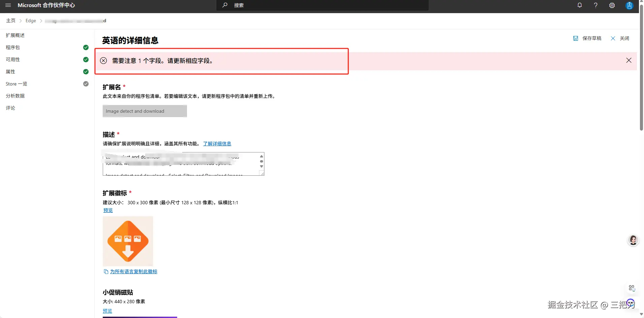Navigate to Store 一览

tap(17, 84)
